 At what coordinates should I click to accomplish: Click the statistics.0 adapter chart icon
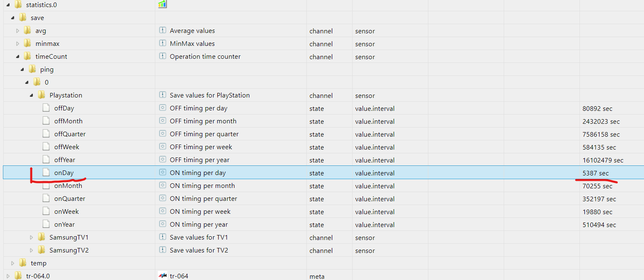tap(162, 4)
